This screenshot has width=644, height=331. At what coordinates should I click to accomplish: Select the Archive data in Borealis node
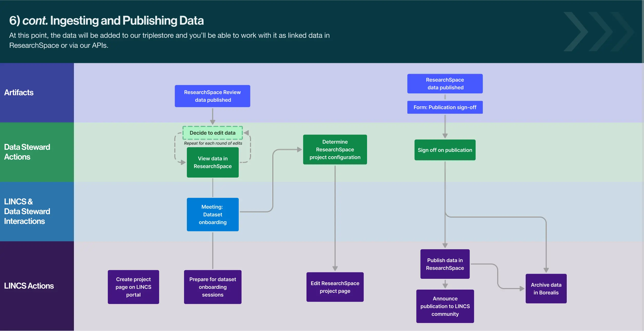[546, 289]
